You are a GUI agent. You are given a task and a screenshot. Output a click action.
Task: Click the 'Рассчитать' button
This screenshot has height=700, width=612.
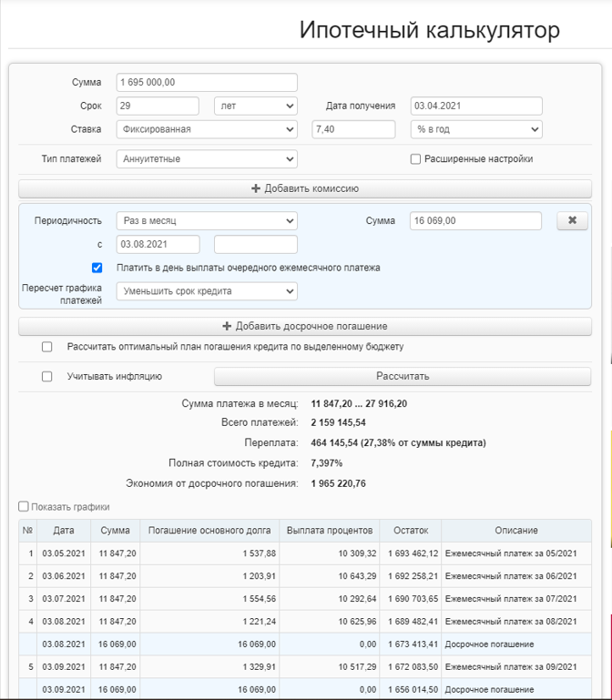(403, 376)
